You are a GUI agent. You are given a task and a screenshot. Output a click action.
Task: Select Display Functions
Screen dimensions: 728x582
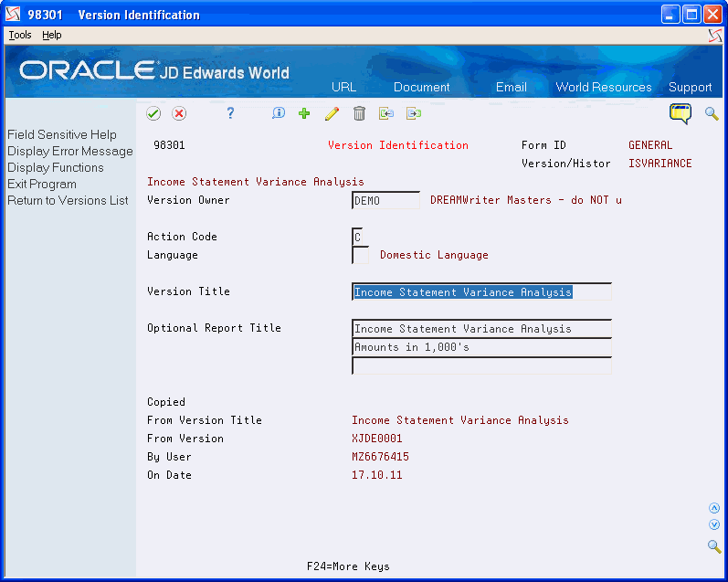point(55,168)
